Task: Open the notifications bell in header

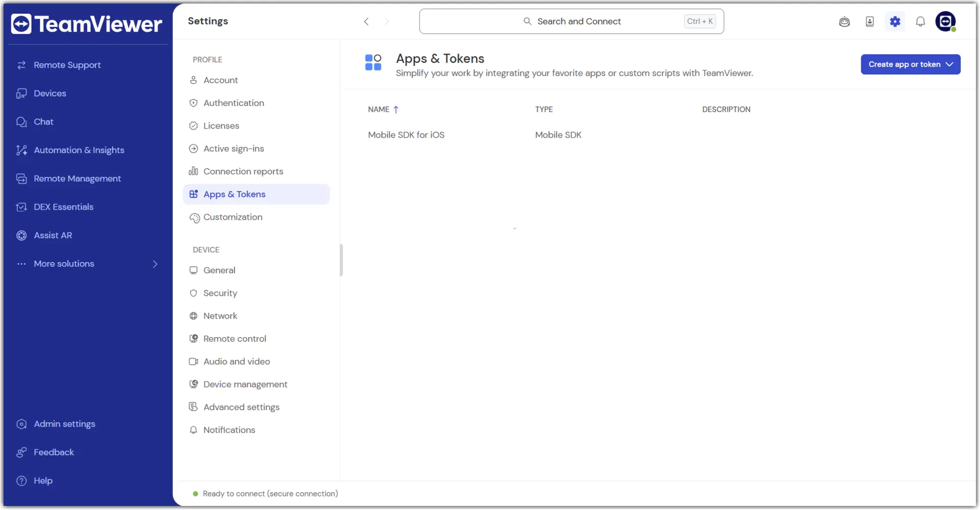Action: click(920, 21)
